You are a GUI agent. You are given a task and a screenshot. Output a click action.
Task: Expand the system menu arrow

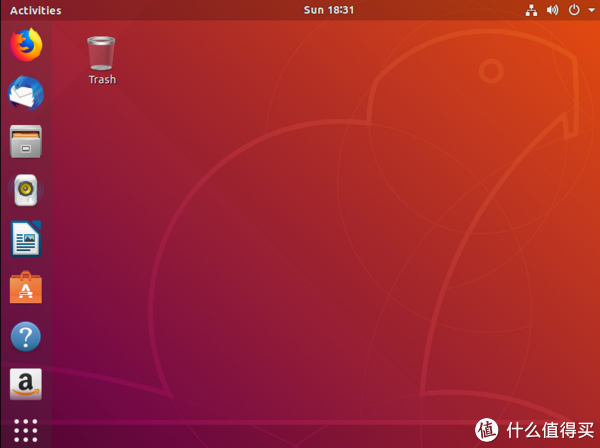pyautogui.click(x=592, y=10)
